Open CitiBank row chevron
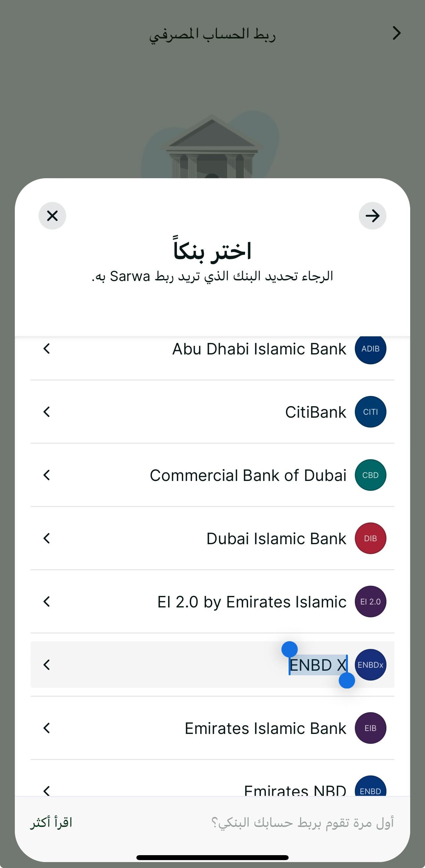The width and height of the screenshot is (425, 868). pos(47,412)
